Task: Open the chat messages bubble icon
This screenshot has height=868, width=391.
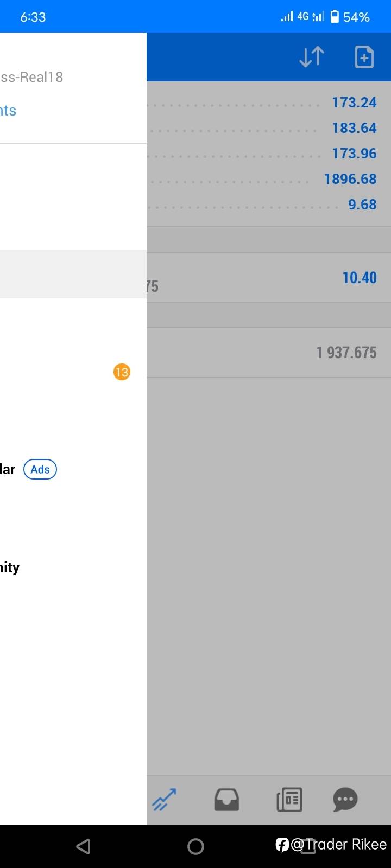Action: click(x=345, y=800)
